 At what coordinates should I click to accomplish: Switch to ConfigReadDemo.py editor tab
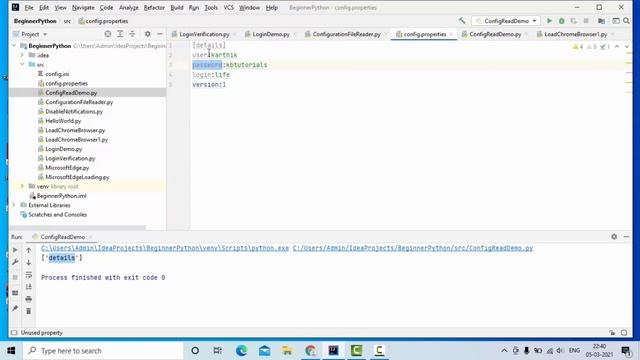click(495, 34)
